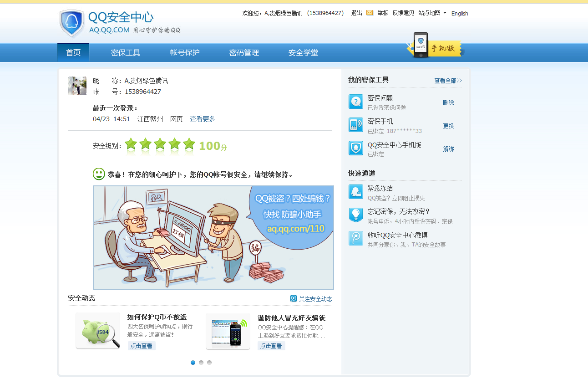Click the user avatar photo
The width and height of the screenshot is (588, 379).
point(77,86)
